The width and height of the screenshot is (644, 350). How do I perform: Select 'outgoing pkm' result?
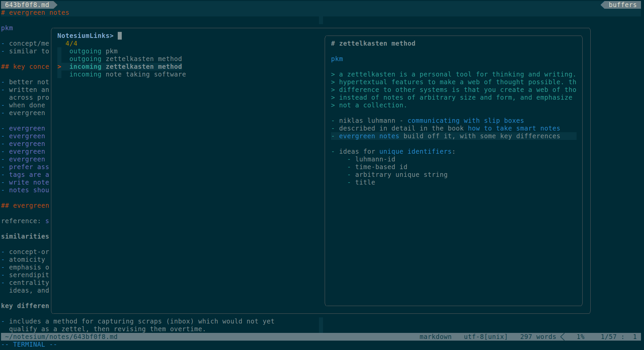pyautogui.click(x=93, y=51)
